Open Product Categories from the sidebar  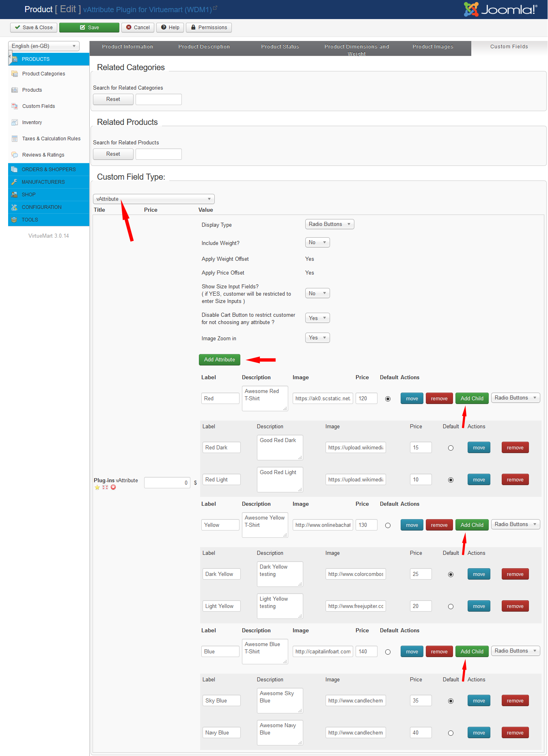click(43, 74)
